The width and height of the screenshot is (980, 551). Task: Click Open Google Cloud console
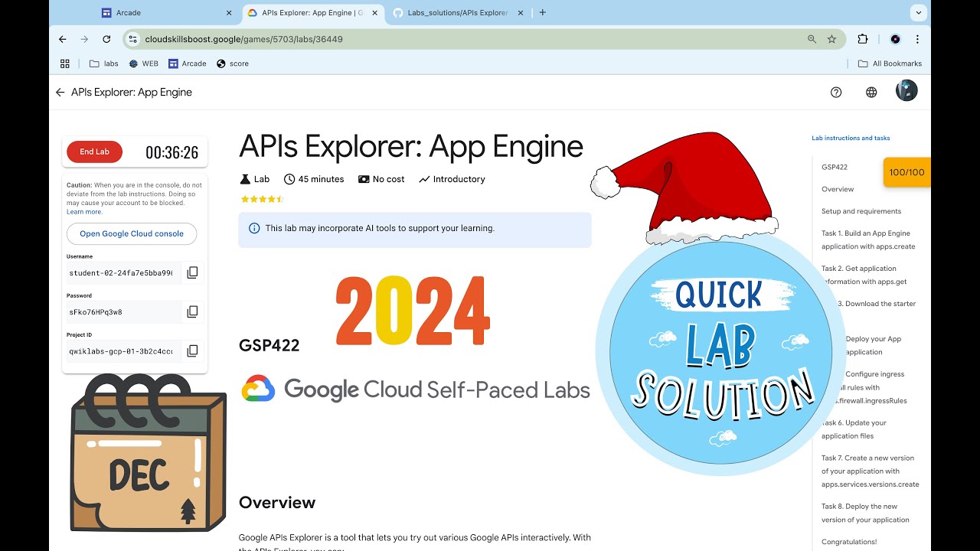pos(132,233)
